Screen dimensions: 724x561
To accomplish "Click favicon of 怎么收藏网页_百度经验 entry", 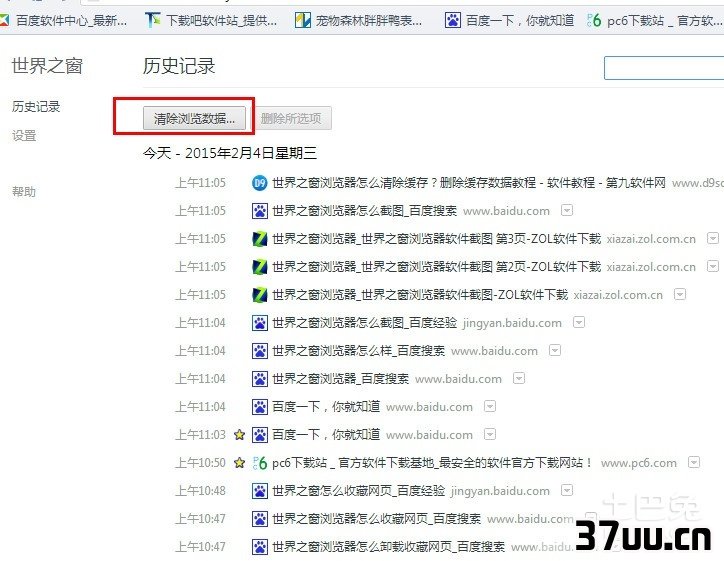I will pos(259,491).
